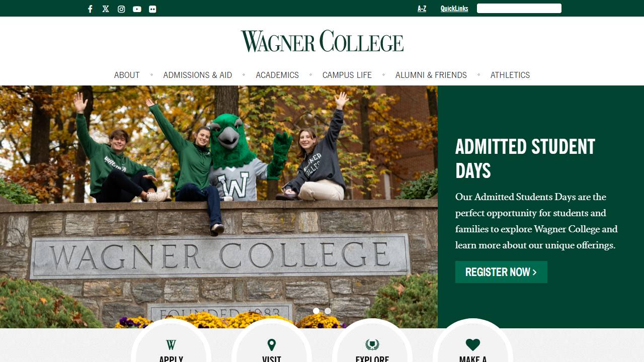Image resolution: width=644 pixels, height=362 pixels.
Task: Open the Facebook social icon
Action: (x=90, y=9)
